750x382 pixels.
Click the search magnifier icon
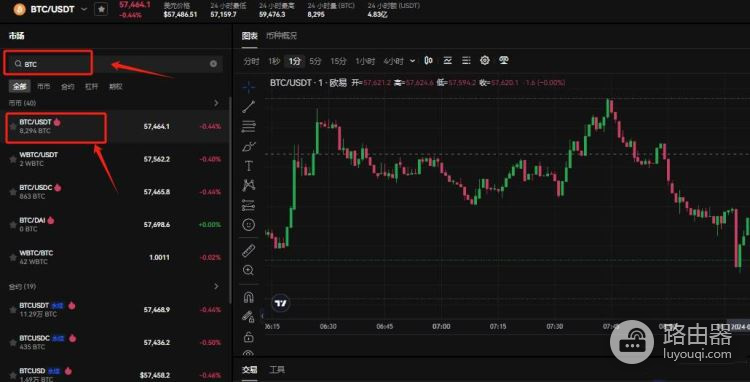[x=18, y=64]
